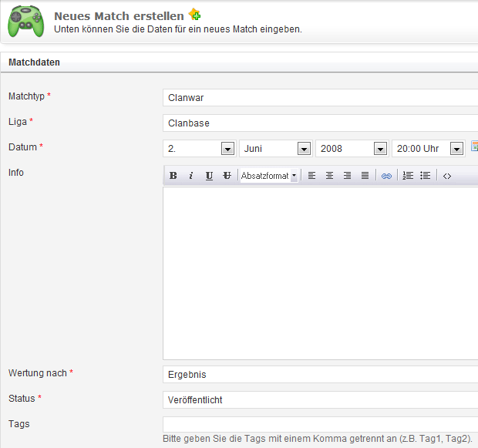Align text right in the editor
Screen dimensions: 478x448
click(347, 176)
